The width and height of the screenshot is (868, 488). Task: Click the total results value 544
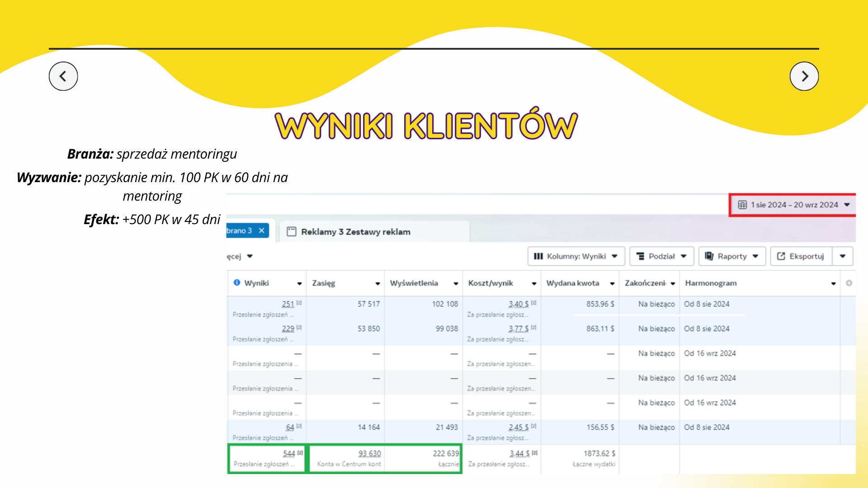pyautogui.click(x=289, y=453)
